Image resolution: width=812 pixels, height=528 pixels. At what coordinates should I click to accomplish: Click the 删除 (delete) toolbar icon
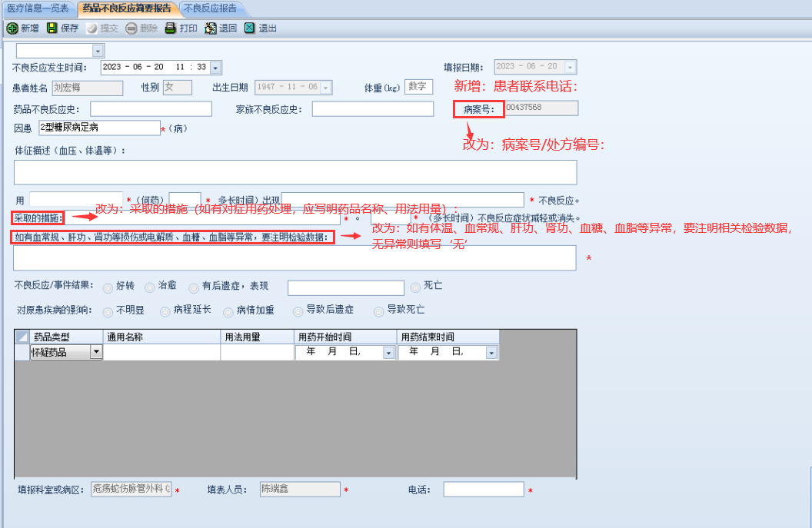[x=131, y=28]
